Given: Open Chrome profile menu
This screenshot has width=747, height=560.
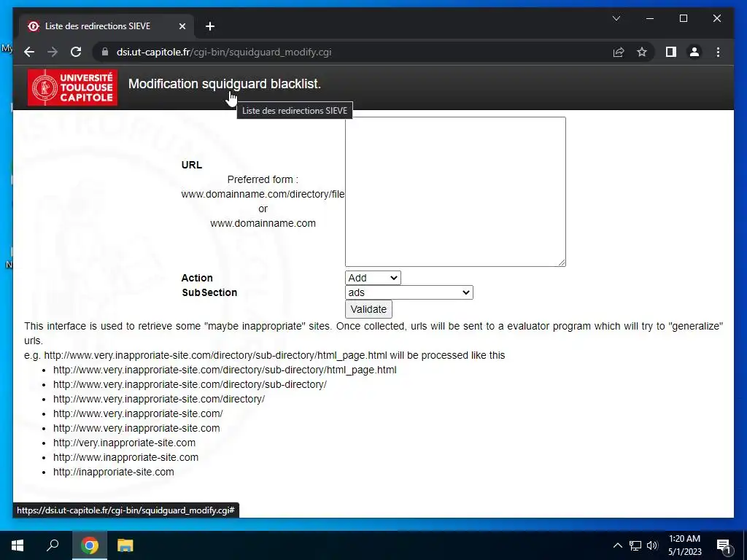Looking at the screenshot, I should (x=694, y=52).
